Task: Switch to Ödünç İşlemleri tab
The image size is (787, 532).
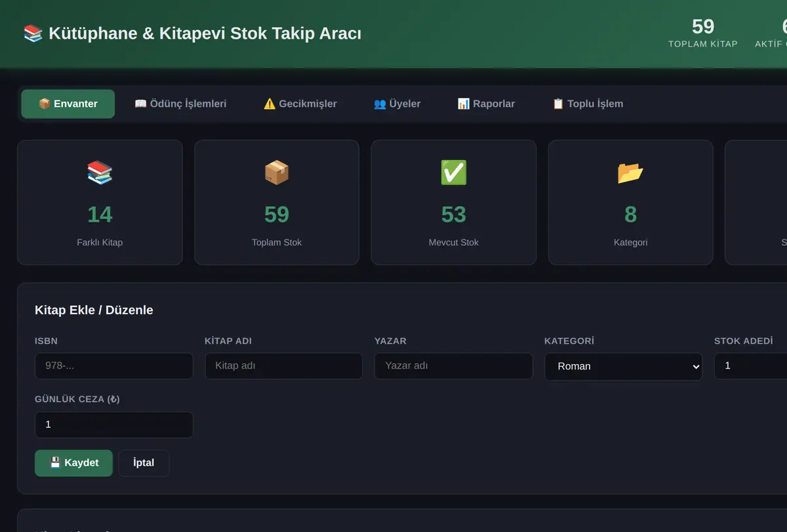Action: click(x=180, y=104)
